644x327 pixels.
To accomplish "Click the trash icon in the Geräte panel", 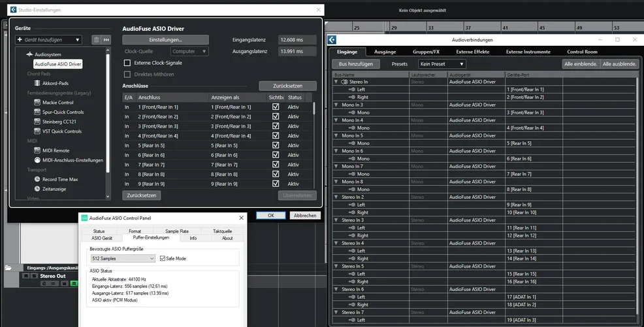I will [96, 40].
